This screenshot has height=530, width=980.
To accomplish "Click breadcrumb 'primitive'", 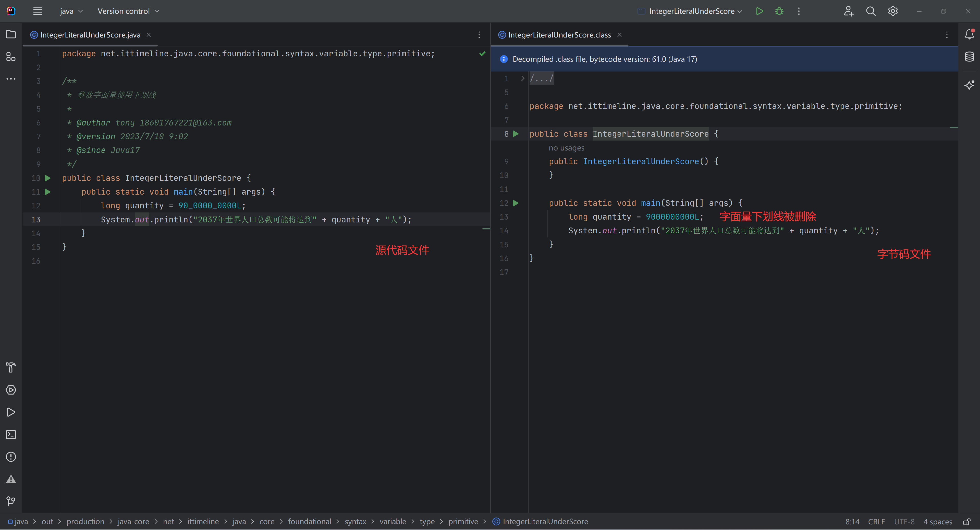I will (463, 522).
